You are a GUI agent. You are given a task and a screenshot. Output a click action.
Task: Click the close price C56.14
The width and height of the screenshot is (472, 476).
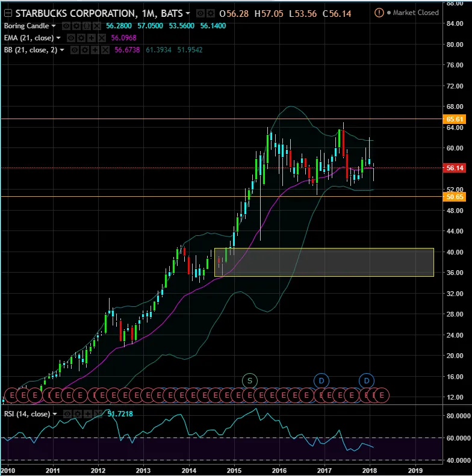337,14
